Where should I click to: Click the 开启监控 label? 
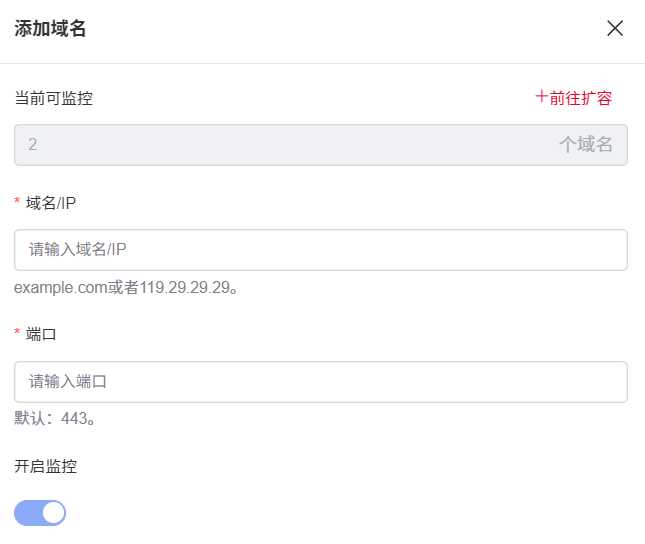pyautogui.click(x=45, y=466)
